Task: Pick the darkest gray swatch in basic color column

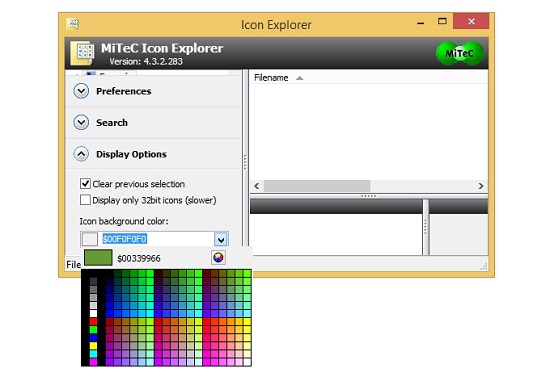Action: coord(93,281)
